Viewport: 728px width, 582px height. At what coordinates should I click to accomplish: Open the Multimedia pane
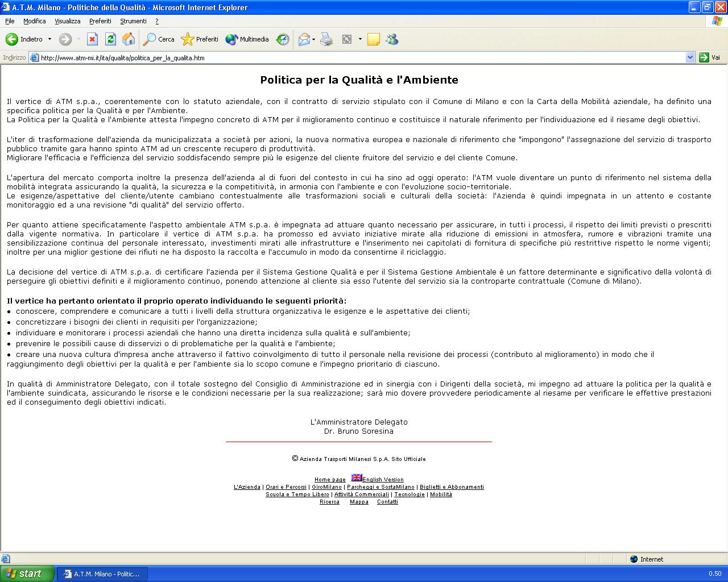(247, 39)
